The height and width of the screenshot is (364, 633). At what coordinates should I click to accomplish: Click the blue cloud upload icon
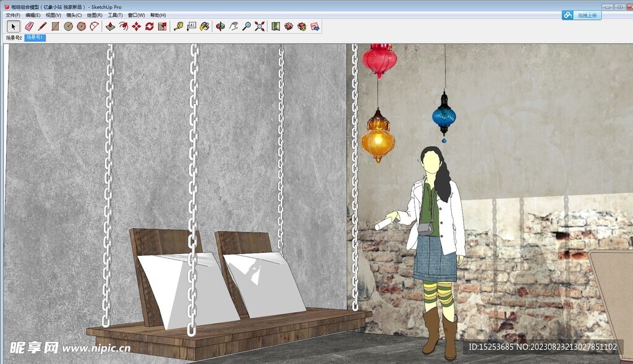568,15
